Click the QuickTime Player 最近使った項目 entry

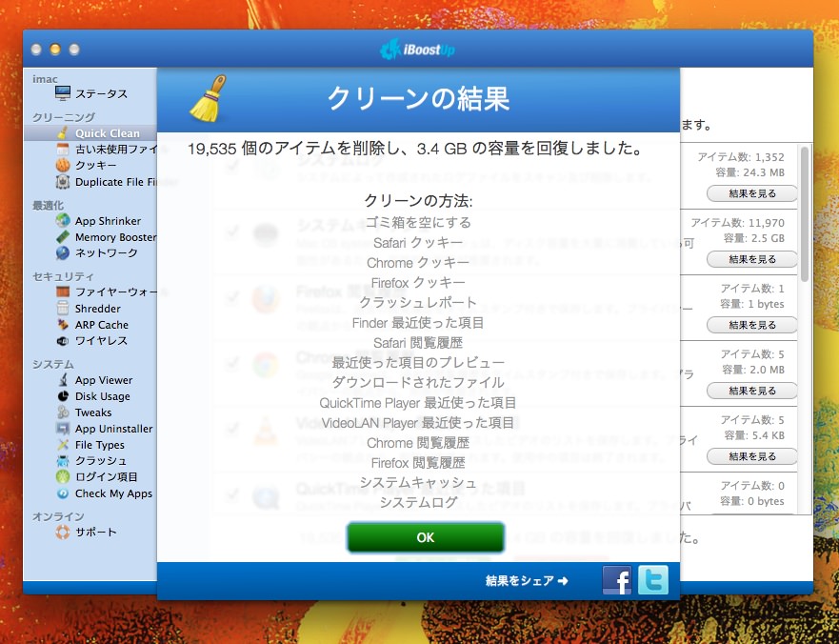pyautogui.click(x=418, y=403)
